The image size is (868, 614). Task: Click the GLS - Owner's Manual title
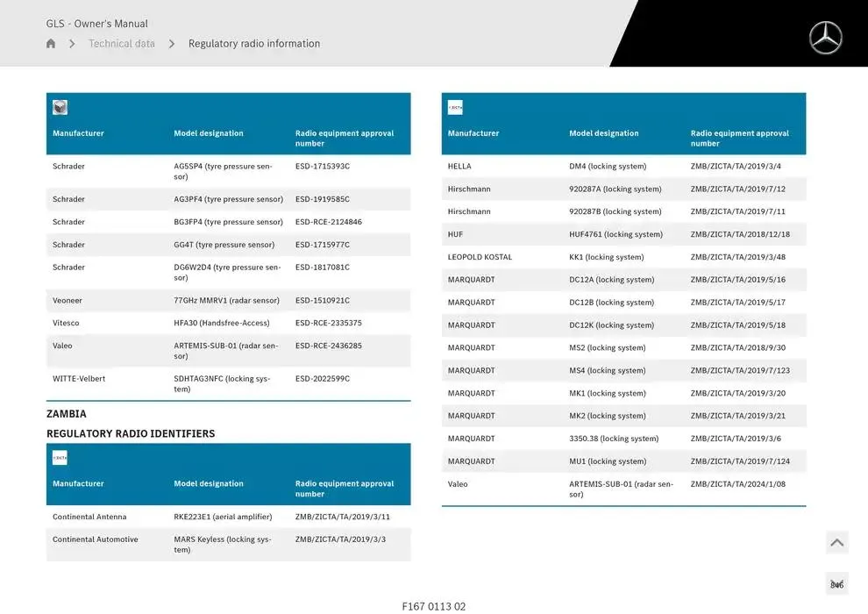click(97, 24)
